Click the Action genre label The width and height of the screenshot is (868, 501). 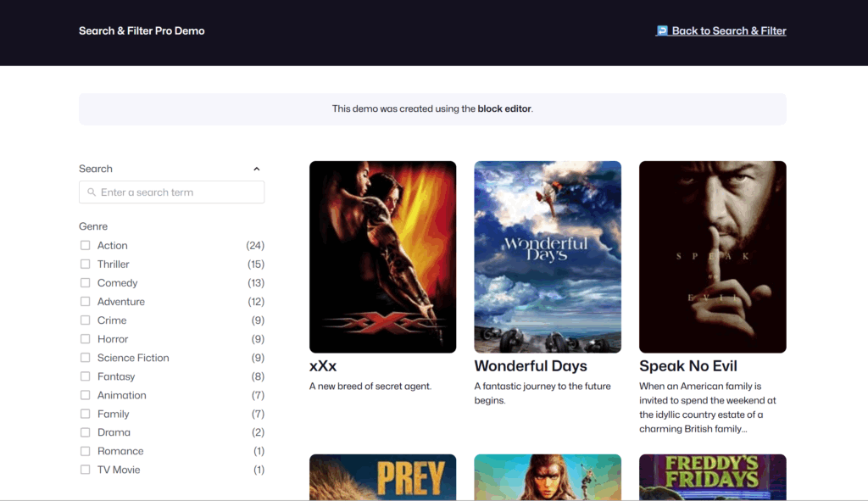point(113,245)
